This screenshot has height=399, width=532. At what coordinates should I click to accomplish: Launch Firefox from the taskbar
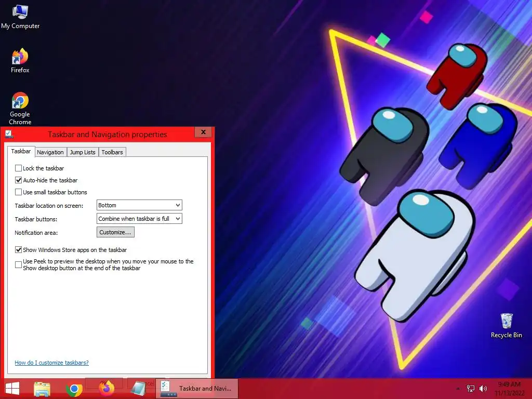pos(106,388)
